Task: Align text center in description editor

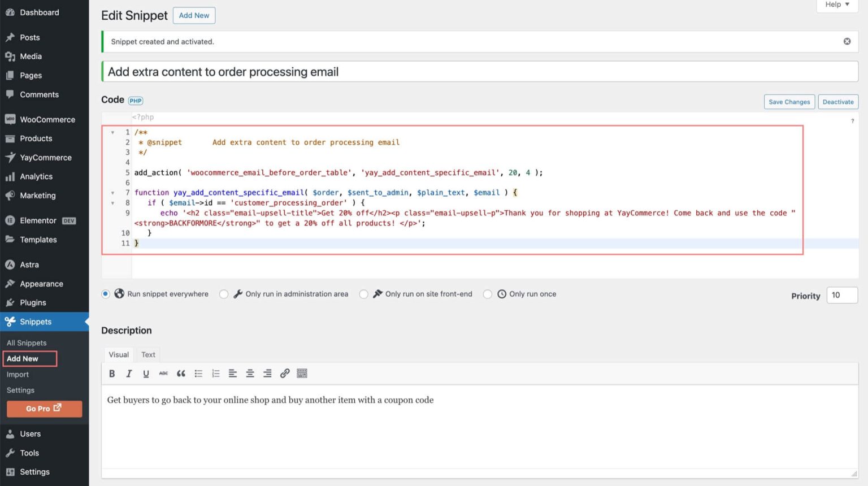Action: (250, 374)
